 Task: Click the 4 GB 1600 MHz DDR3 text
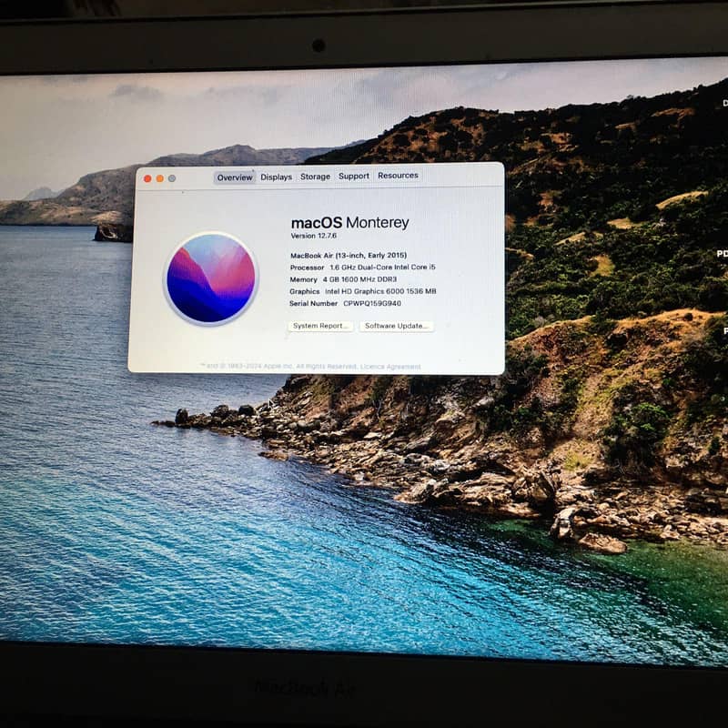[359, 279]
